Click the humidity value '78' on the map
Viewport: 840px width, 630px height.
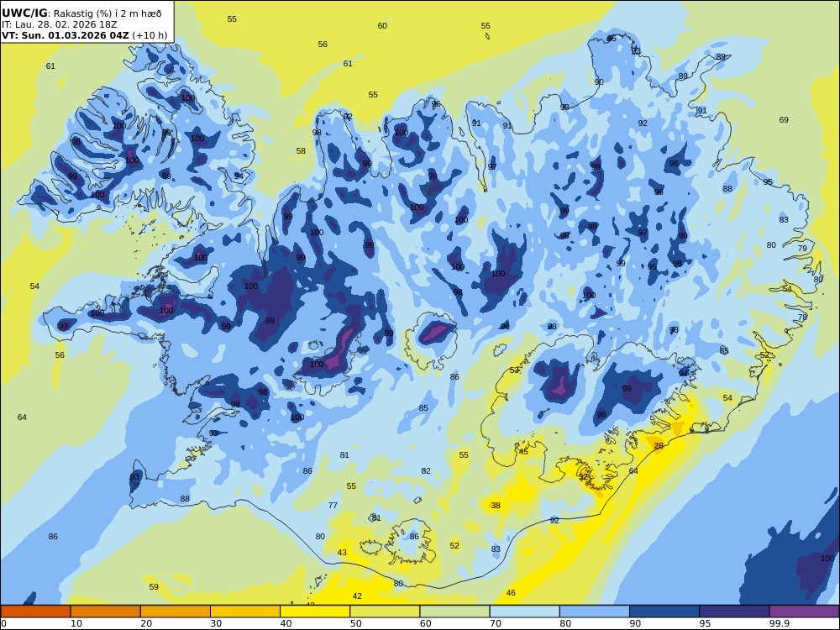point(802,318)
